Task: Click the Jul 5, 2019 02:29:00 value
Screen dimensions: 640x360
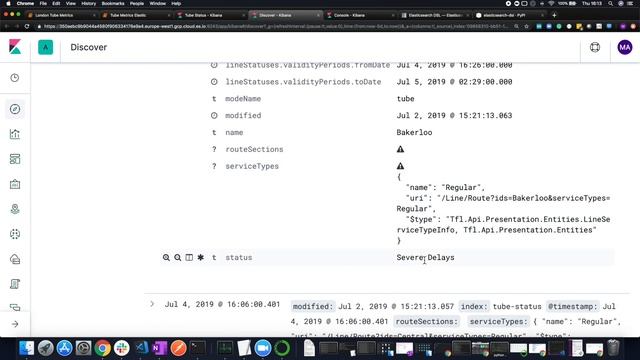Action: [454, 82]
